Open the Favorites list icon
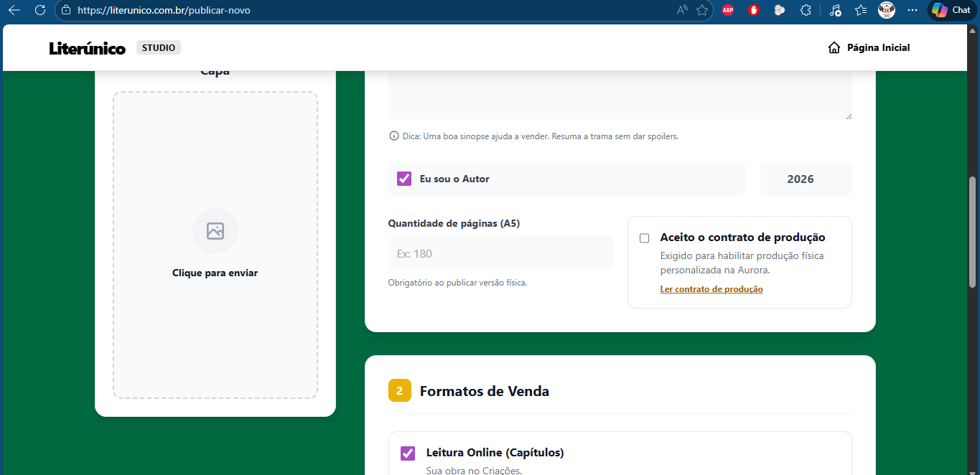Screen dimensions: 980x475 [x=861, y=10]
